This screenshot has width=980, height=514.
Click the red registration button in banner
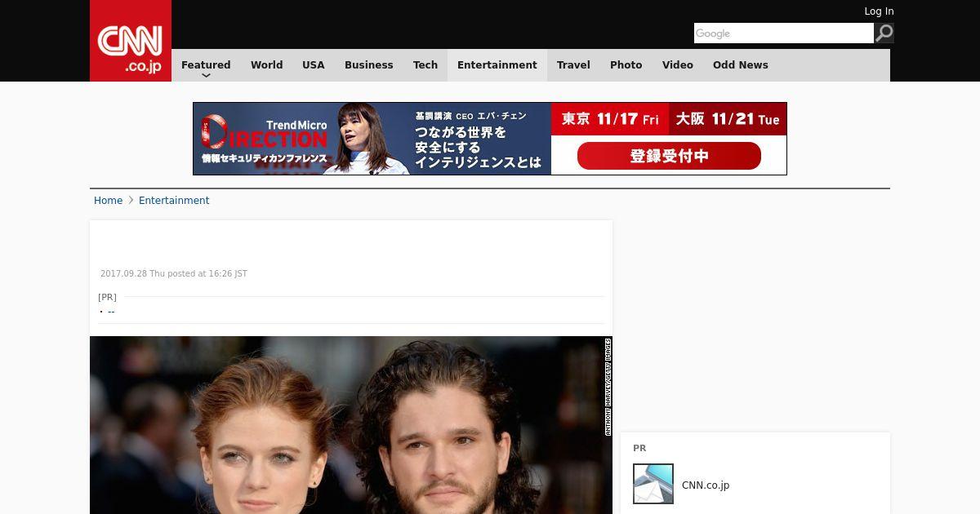(x=669, y=156)
